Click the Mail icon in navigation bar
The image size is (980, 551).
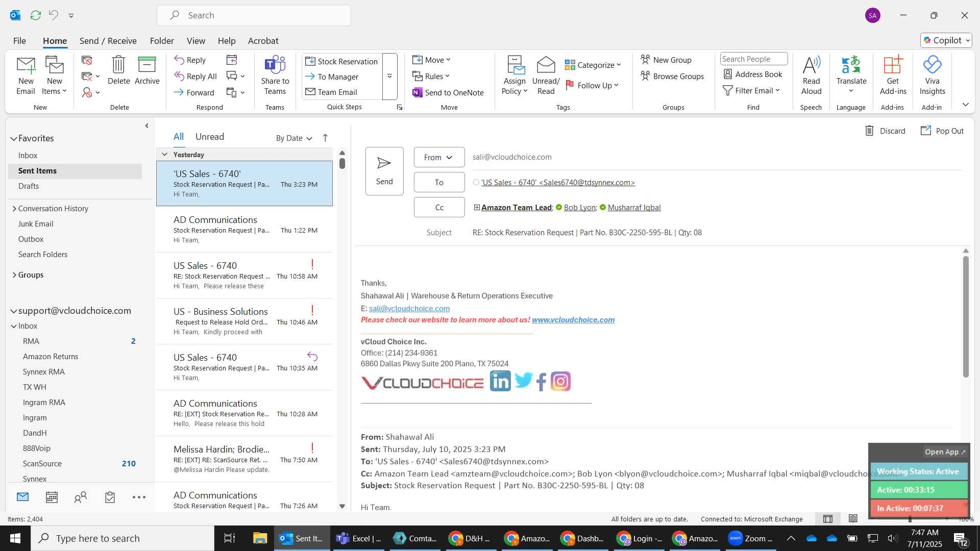[22, 497]
